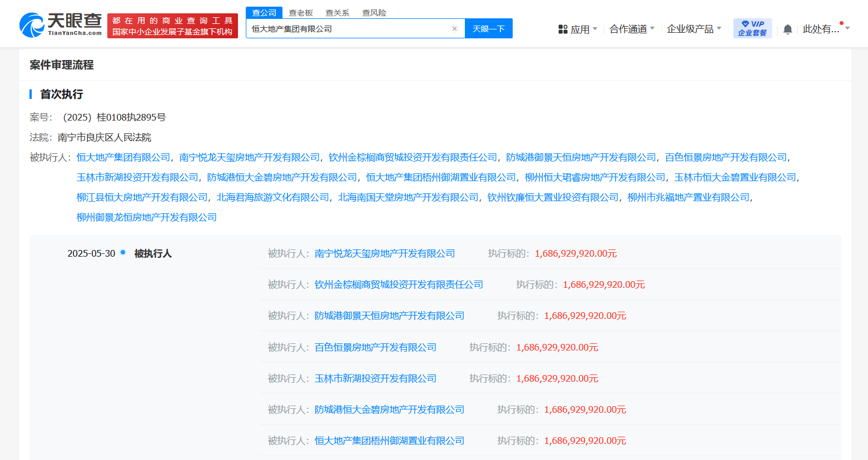Open 钦州金棕榈商贸城 link in top 被执行人 list

tap(413, 157)
